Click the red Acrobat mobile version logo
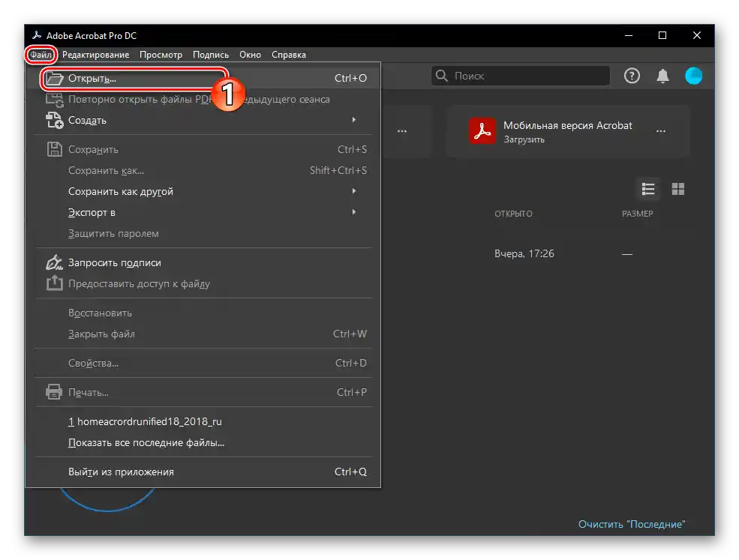 [x=482, y=130]
